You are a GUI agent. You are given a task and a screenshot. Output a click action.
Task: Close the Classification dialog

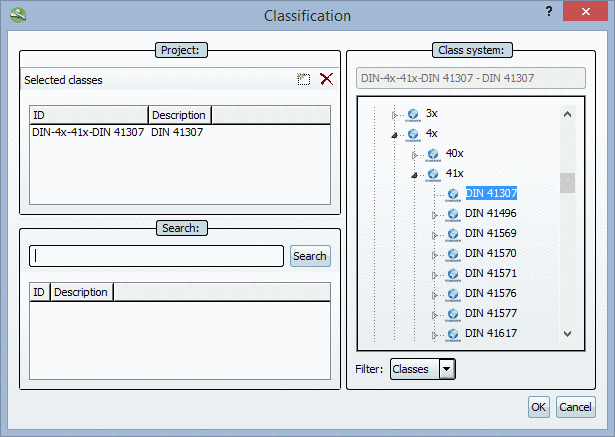click(586, 11)
